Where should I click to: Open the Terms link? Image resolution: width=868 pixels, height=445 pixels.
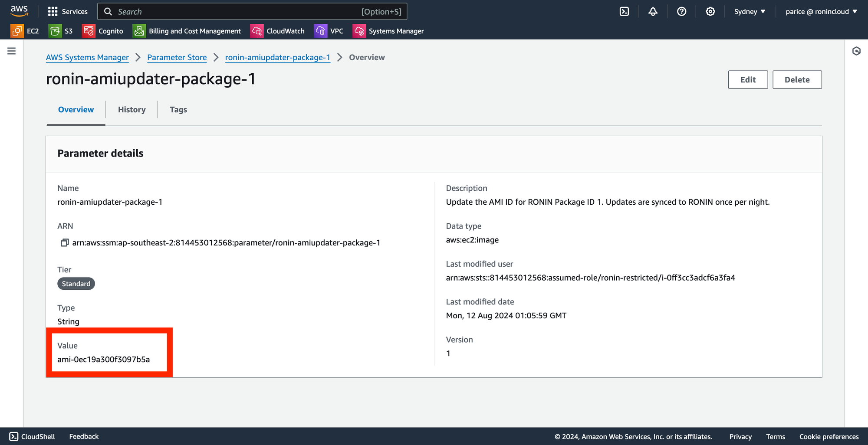(776, 437)
